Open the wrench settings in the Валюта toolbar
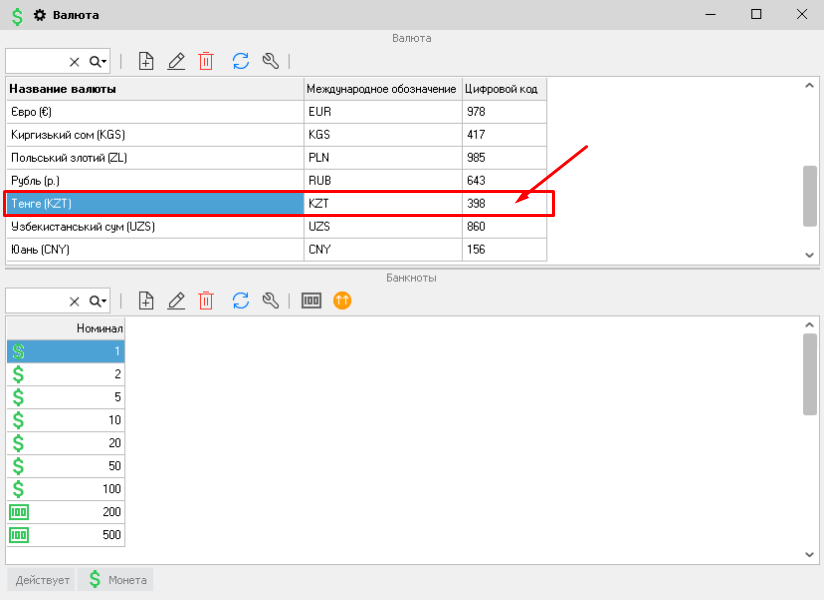The image size is (824, 600). tap(270, 61)
